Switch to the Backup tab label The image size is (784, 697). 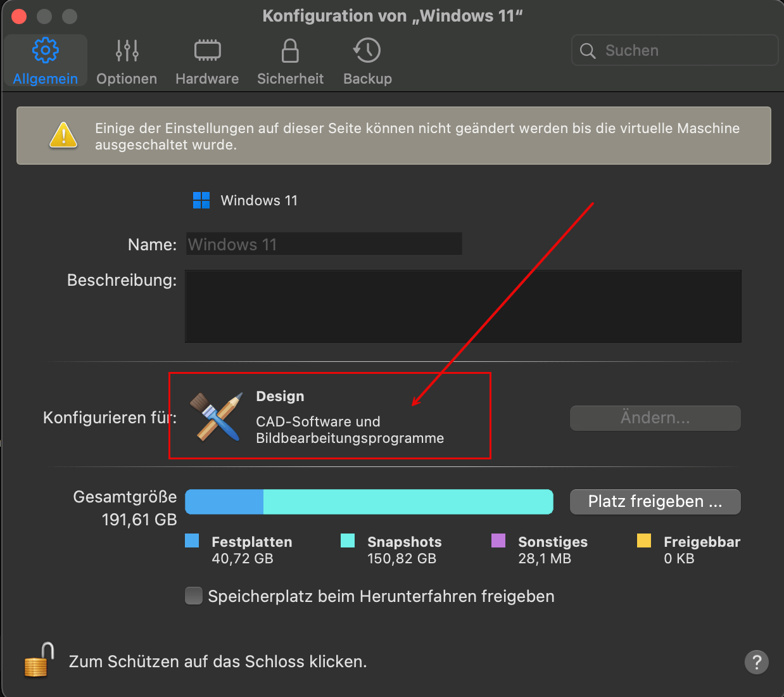[367, 79]
